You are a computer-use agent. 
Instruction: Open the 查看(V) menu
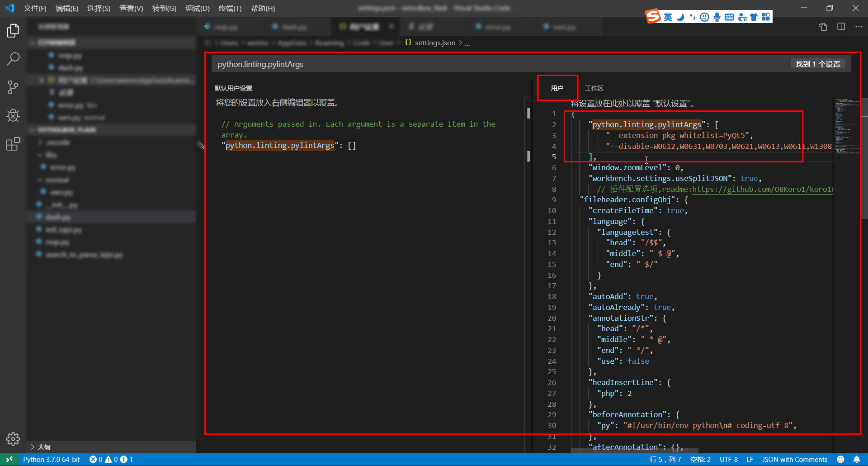(x=131, y=8)
